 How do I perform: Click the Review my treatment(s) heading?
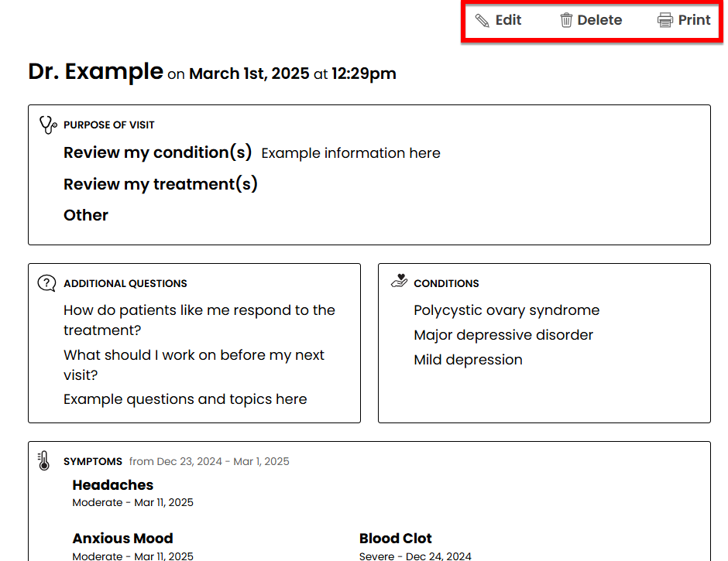tap(160, 184)
